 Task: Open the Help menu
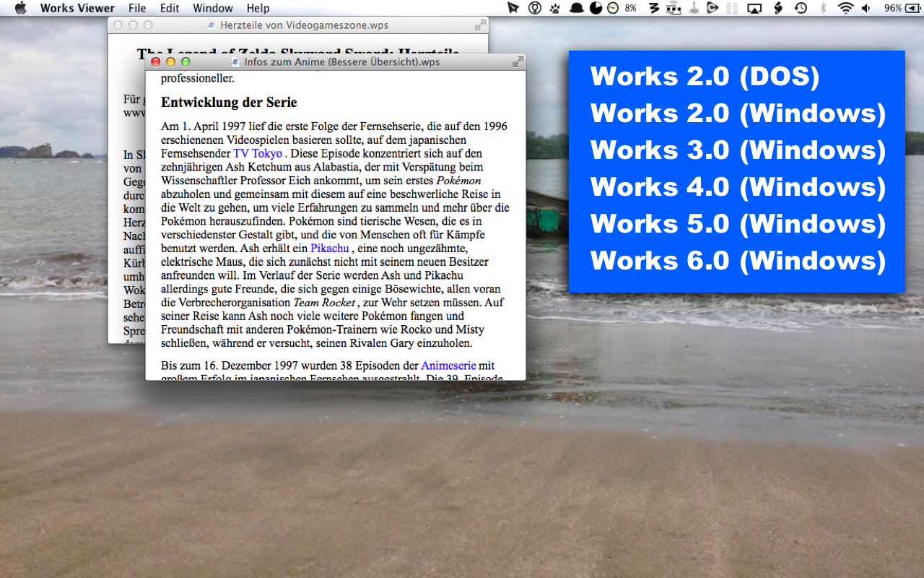click(258, 8)
